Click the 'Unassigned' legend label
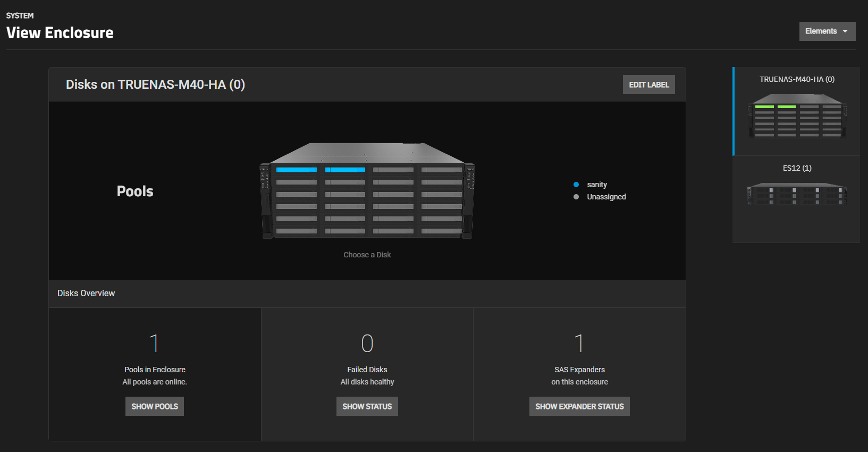The image size is (868, 452). (x=606, y=197)
